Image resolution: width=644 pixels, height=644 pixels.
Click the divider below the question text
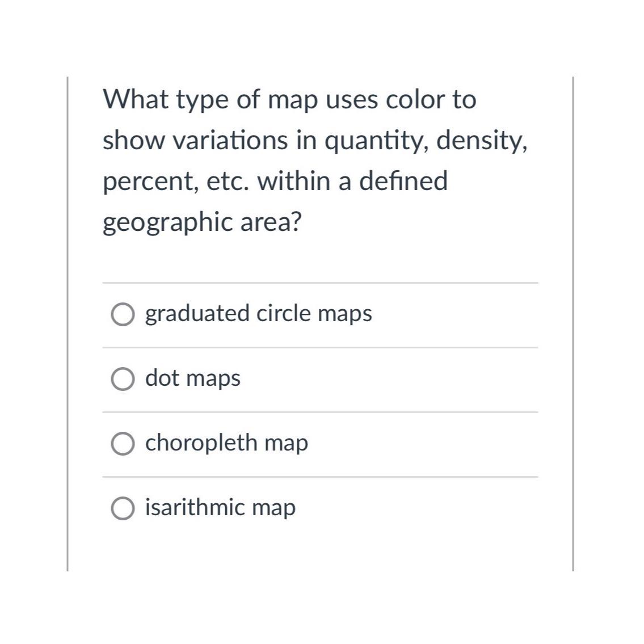pos(320,281)
